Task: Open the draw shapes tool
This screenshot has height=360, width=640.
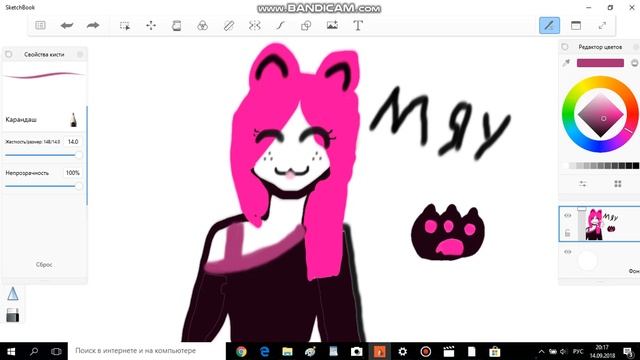Action: coord(306,26)
